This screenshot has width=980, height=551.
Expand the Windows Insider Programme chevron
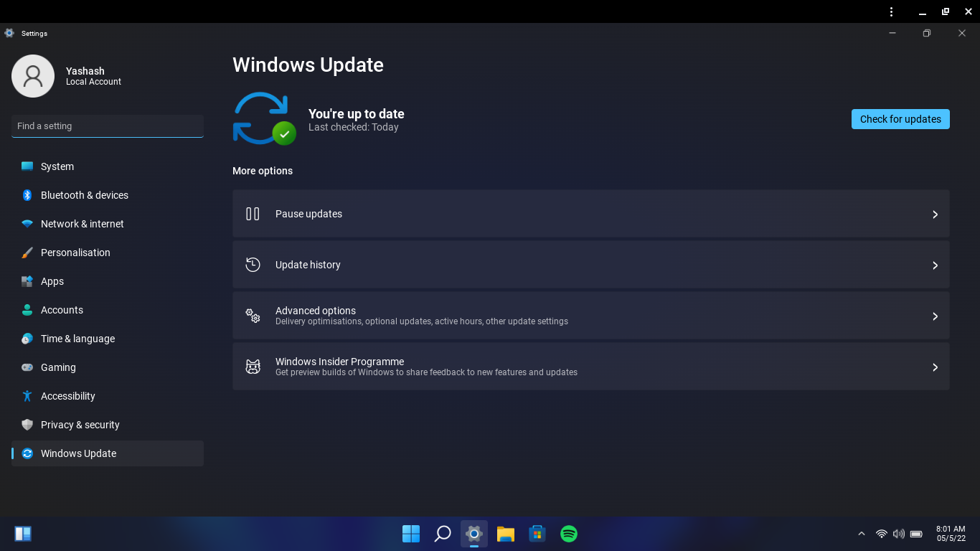[935, 367]
